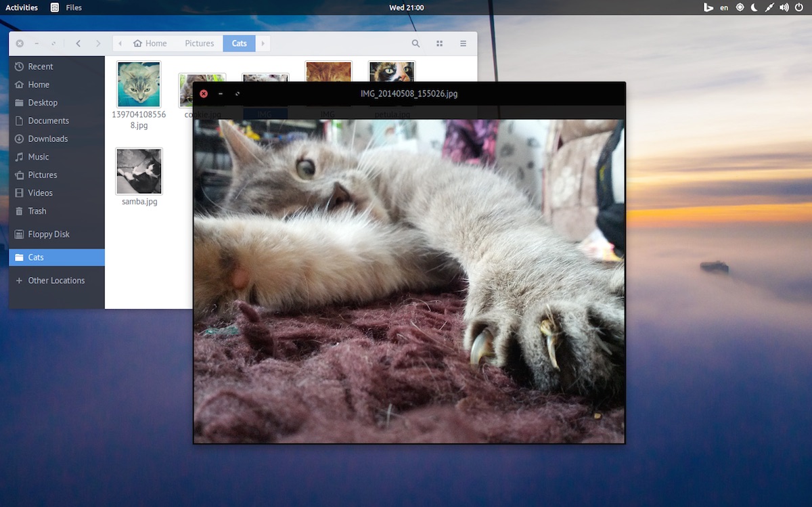
Task: Open Activities overview
Action: coord(22,7)
